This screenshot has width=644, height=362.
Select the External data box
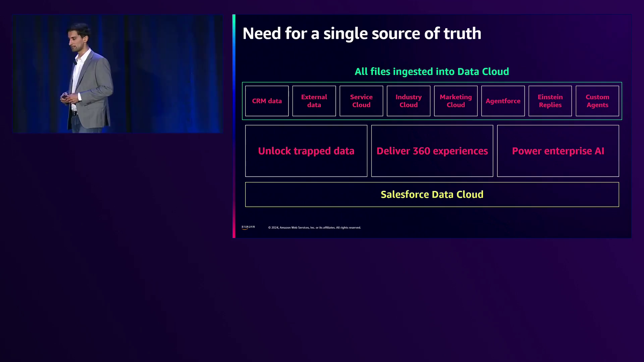pos(314,101)
